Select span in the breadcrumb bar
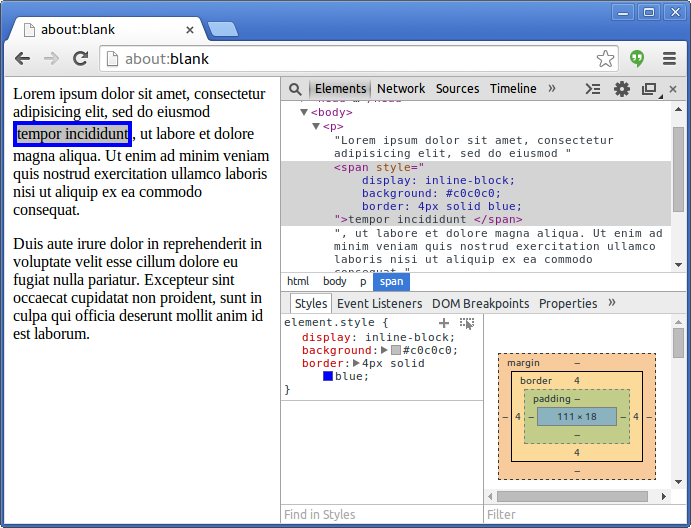The image size is (691, 528). [391, 282]
